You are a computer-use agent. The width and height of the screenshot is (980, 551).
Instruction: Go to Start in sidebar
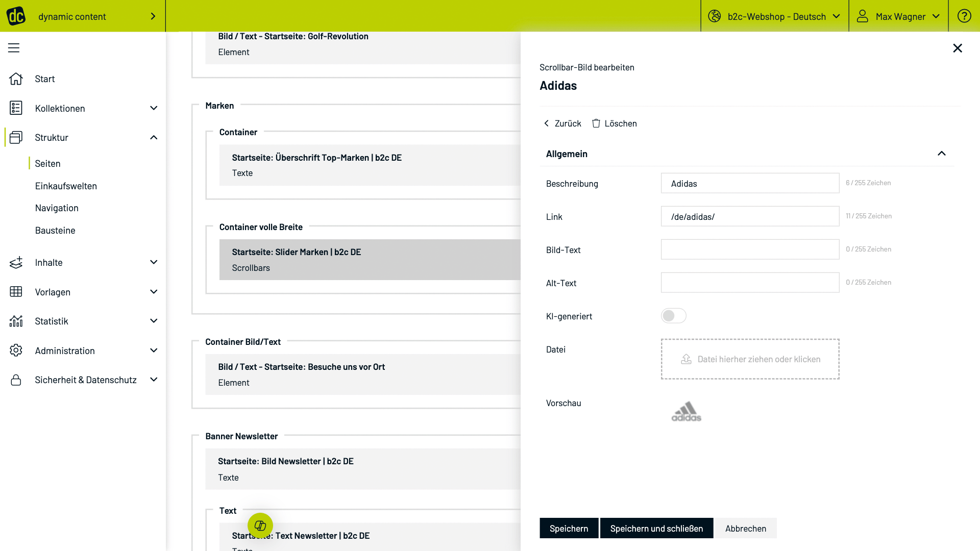pyautogui.click(x=45, y=79)
